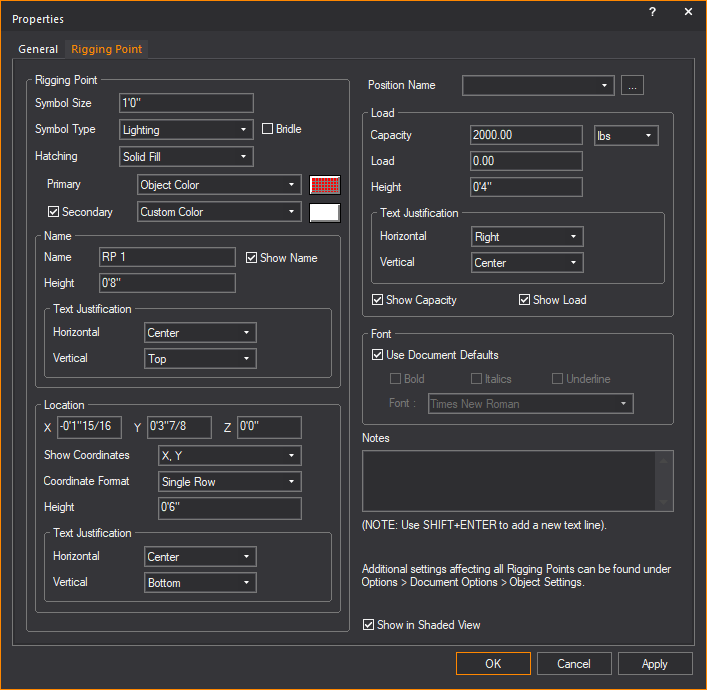Click the Cancel button
The height and width of the screenshot is (690, 707).
[x=574, y=664]
